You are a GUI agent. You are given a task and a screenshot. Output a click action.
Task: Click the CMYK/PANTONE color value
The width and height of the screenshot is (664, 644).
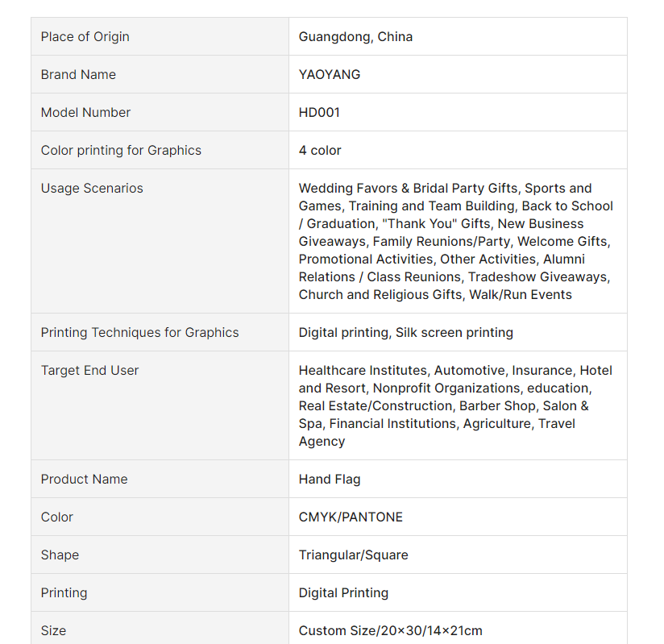click(351, 517)
